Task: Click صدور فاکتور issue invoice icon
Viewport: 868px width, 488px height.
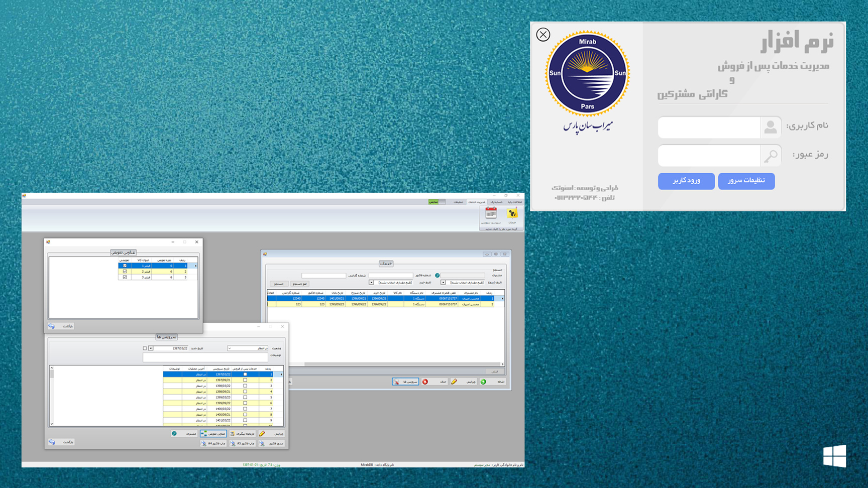Action: (x=262, y=443)
